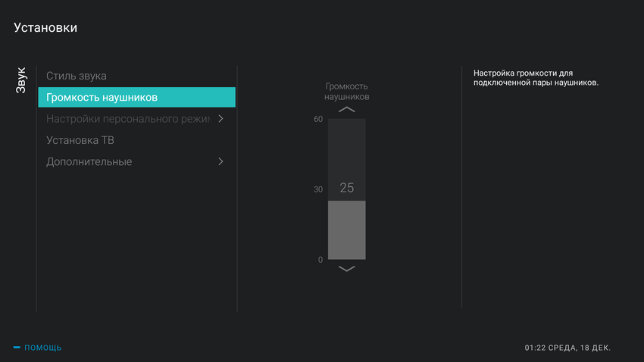Screen dimensions: 644x362
Task: Decrease headphone volume with the down arrow
Action: pos(346,269)
